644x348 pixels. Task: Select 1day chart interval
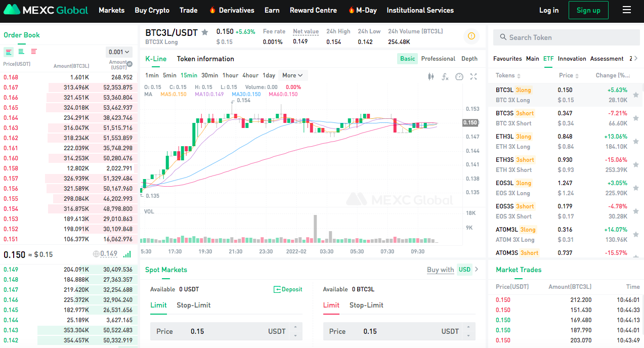(x=269, y=75)
